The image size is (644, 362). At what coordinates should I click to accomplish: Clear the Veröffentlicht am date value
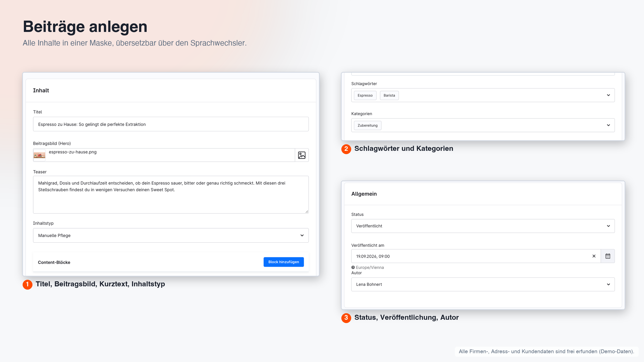(x=594, y=256)
